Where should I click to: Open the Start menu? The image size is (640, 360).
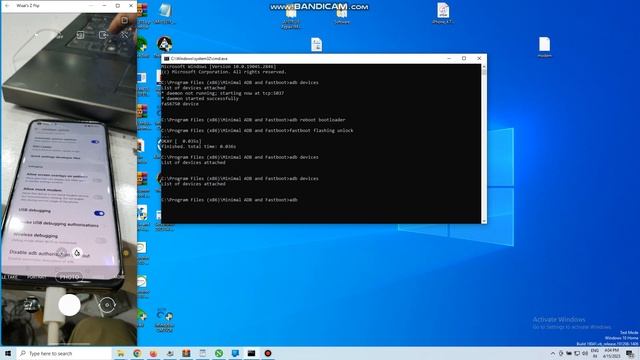7,353
